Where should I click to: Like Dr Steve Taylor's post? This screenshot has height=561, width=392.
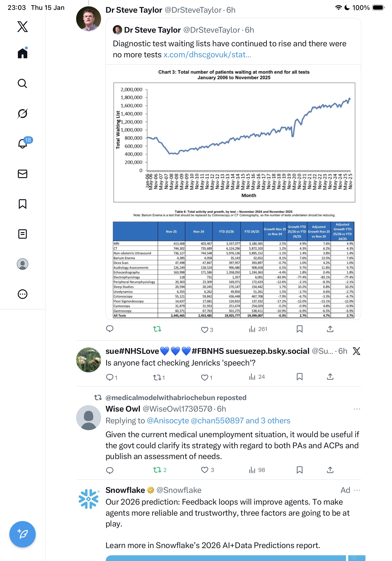pyautogui.click(x=204, y=330)
